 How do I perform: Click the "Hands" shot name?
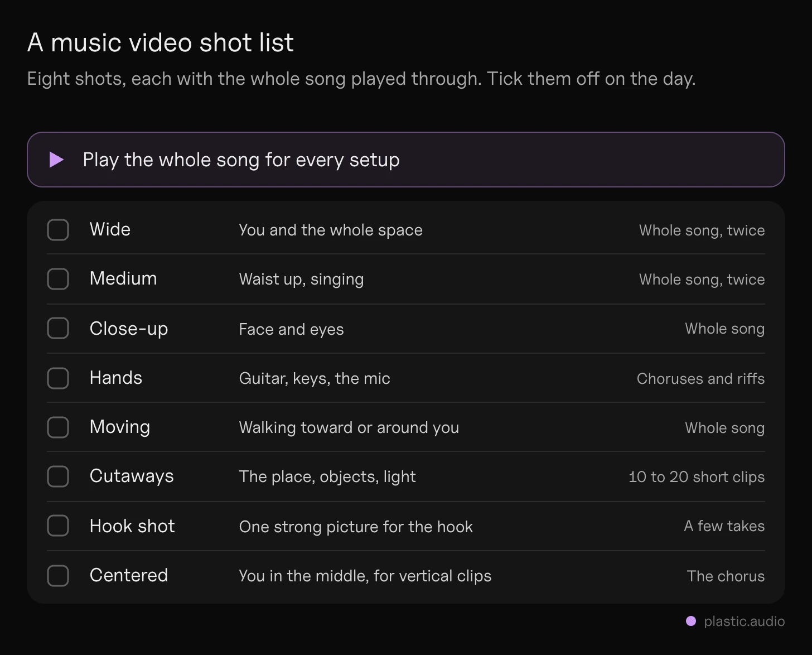coord(116,378)
